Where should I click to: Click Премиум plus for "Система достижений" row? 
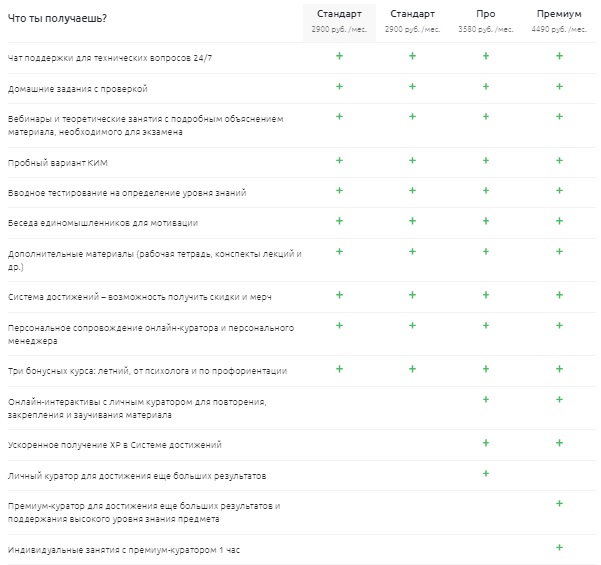point(559,295)
